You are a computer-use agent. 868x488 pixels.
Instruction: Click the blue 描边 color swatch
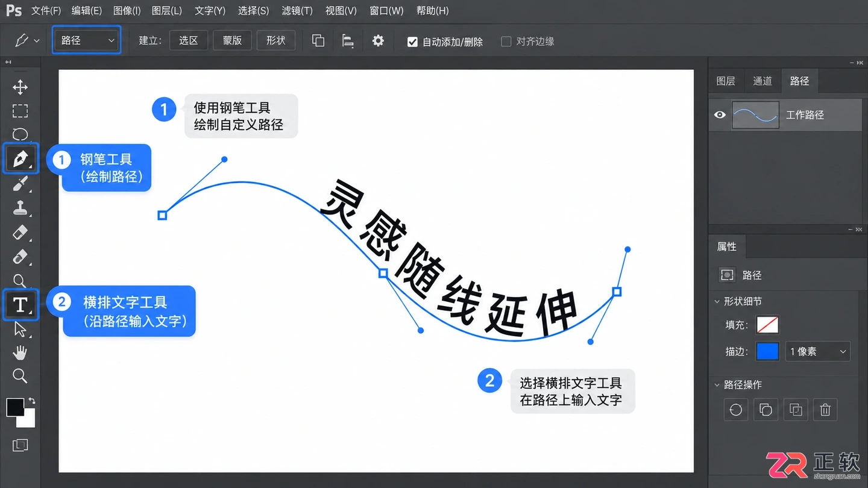coord(767,351)
